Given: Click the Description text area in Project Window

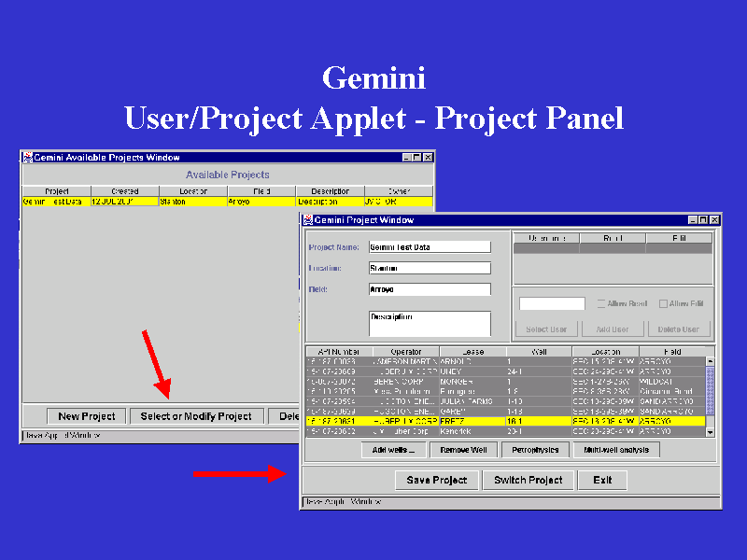Looking at the screenshot, I should pos(430,324).
